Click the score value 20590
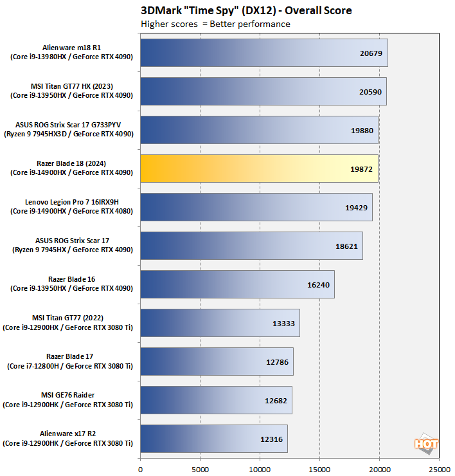The height and width of the screenshot is (476, 455). tap(371, 92)
